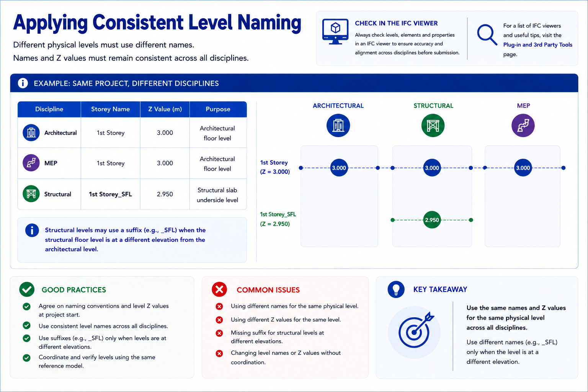Click the checkmark beside consistent level names
This screenshot has width=588, height=392.
pyautogui.click(x=26, y=325)
